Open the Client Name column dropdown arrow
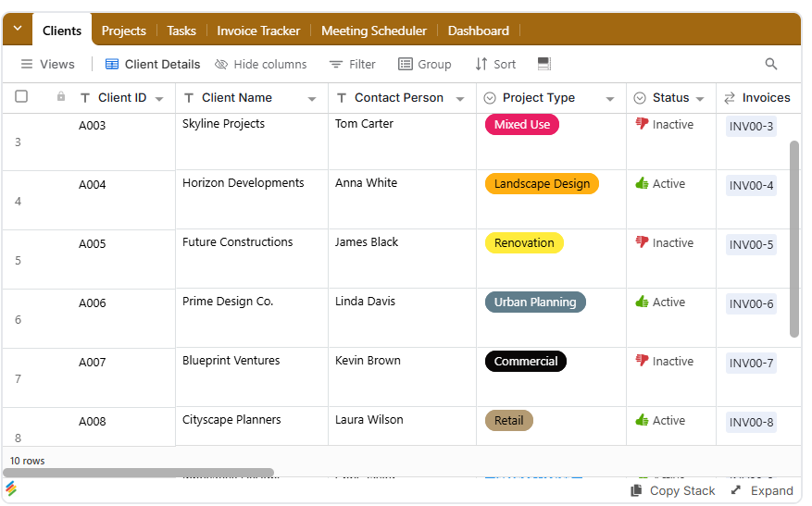Viewport: 812px width, 506px height. point(312,99)
